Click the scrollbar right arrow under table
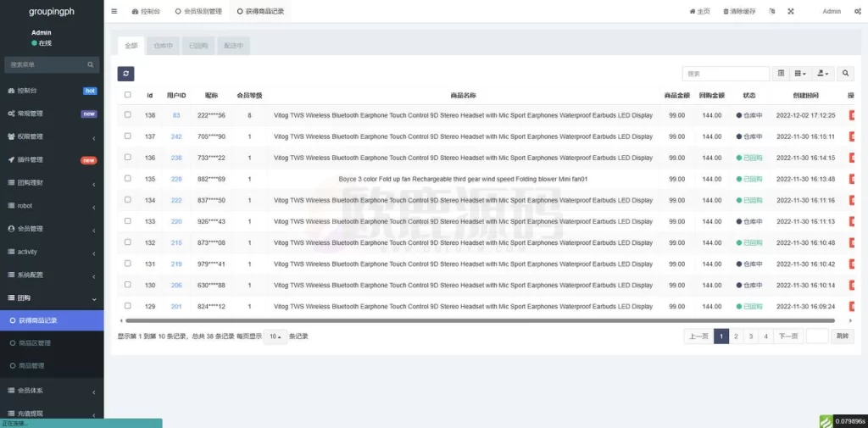 [851, 320]
